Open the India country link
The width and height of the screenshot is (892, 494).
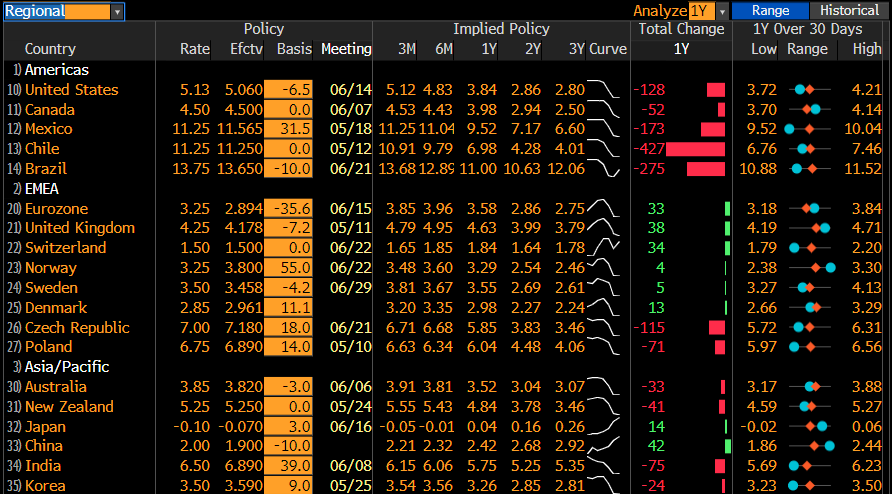43,466
